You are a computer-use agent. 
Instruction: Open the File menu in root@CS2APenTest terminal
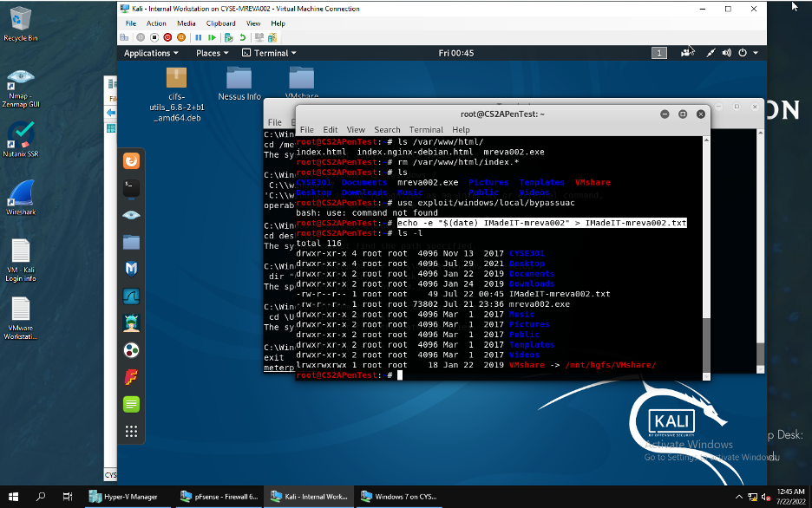(307, 129)
